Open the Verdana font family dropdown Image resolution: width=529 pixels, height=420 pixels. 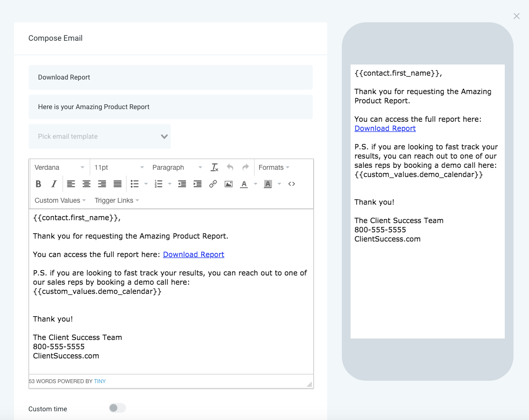click(59, 167)
